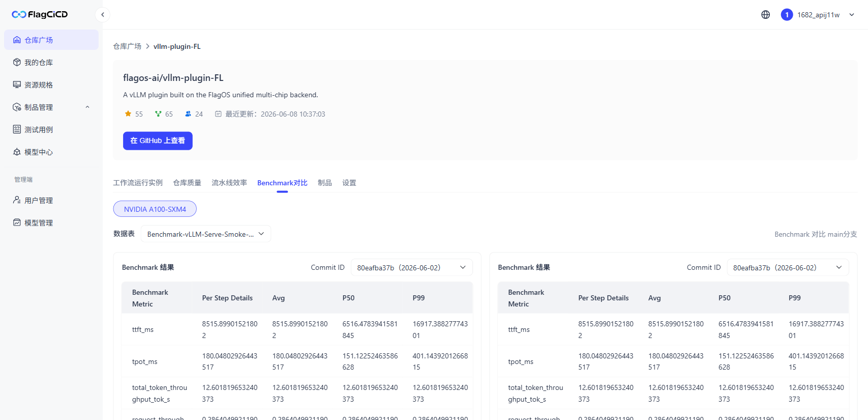Click tpot_ms metric in right table

coord(521,361)
